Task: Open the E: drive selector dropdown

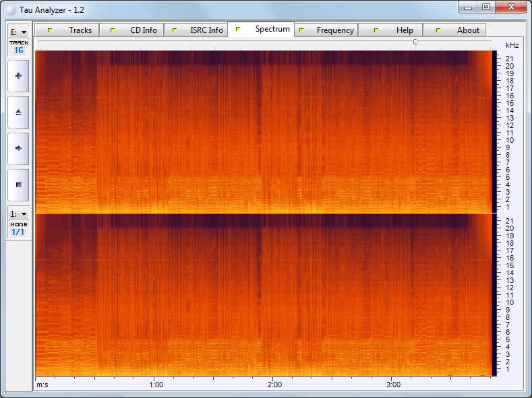Action: point(18,32)
